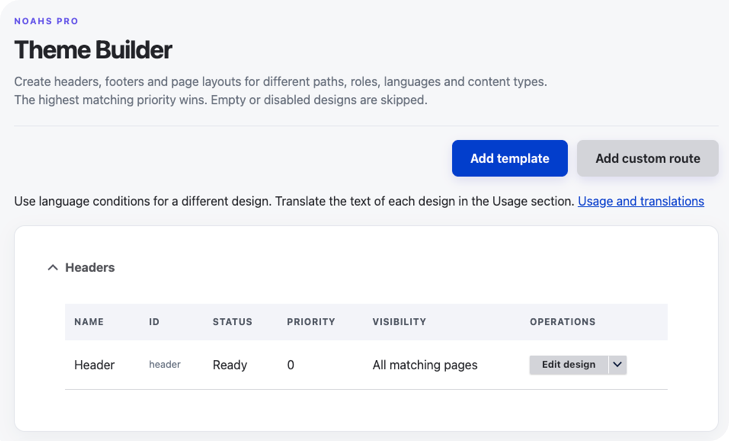Screen dimensions: 729x441
Task: Click the VISIBILITY column header
Action: pos(399,322)
